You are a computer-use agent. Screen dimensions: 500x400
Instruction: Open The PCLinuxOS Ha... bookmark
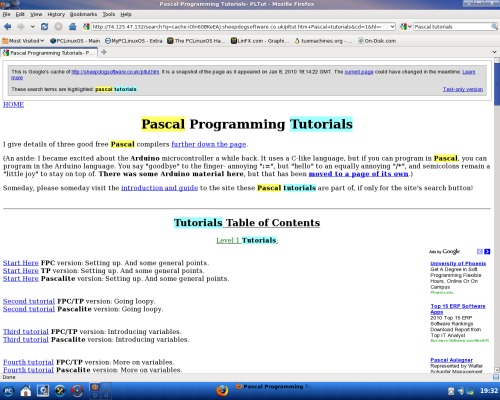(197, 41)
